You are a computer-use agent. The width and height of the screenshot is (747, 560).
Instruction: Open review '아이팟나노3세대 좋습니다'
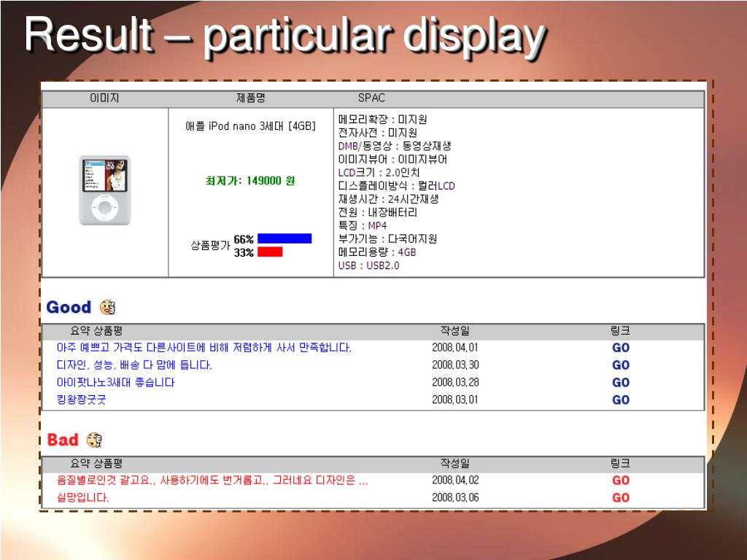tap(116, 382)
